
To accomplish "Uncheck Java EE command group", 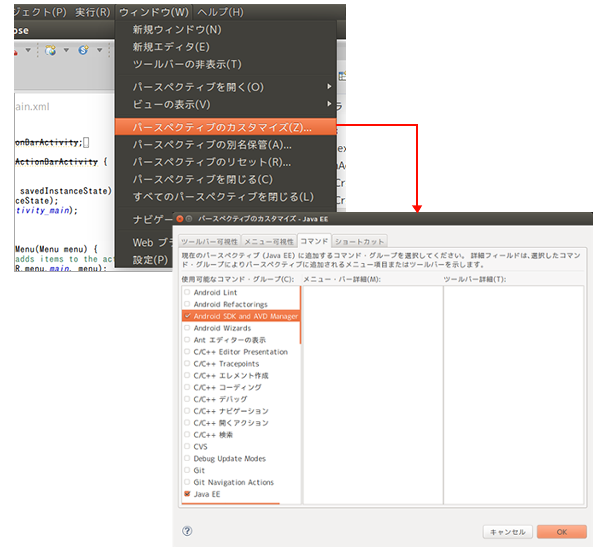I will click(187, 494).
